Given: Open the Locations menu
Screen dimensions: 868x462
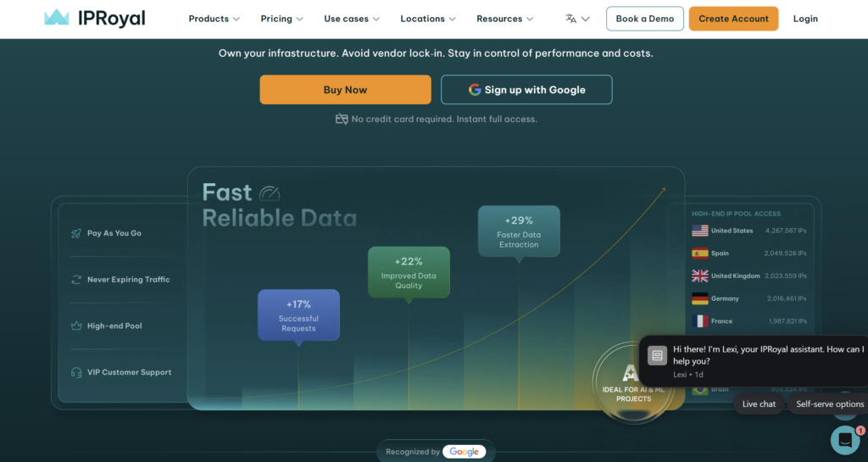Looking at the screenshot, I should 428,19.
